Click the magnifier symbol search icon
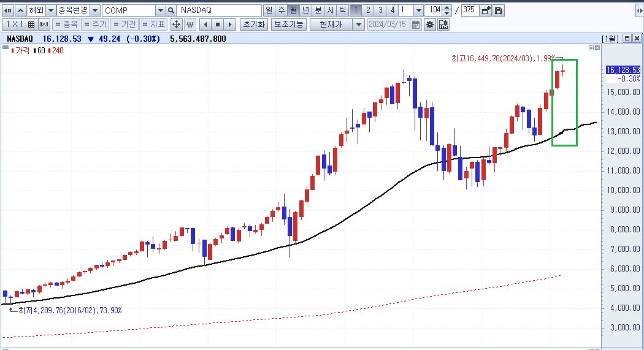This screenshot has width=644, height=350. [x=171, y=10]
